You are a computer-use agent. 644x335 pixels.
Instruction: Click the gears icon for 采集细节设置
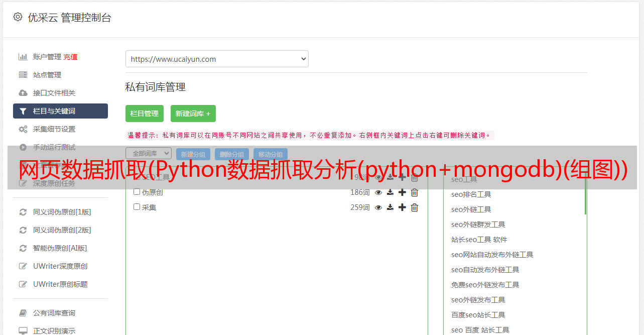tap(23, 129)
